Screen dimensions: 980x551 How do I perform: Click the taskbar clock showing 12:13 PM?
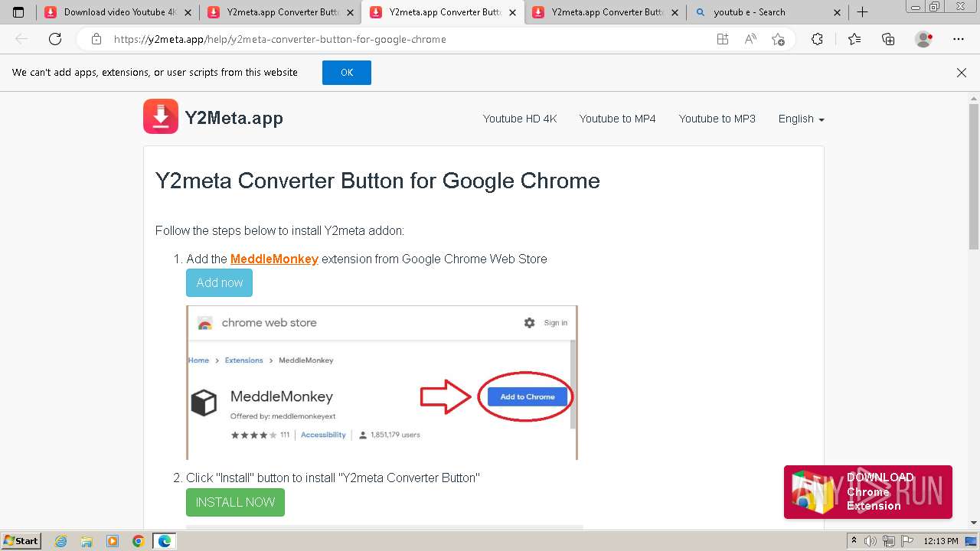pyautogui.click(x=942, y=541)
